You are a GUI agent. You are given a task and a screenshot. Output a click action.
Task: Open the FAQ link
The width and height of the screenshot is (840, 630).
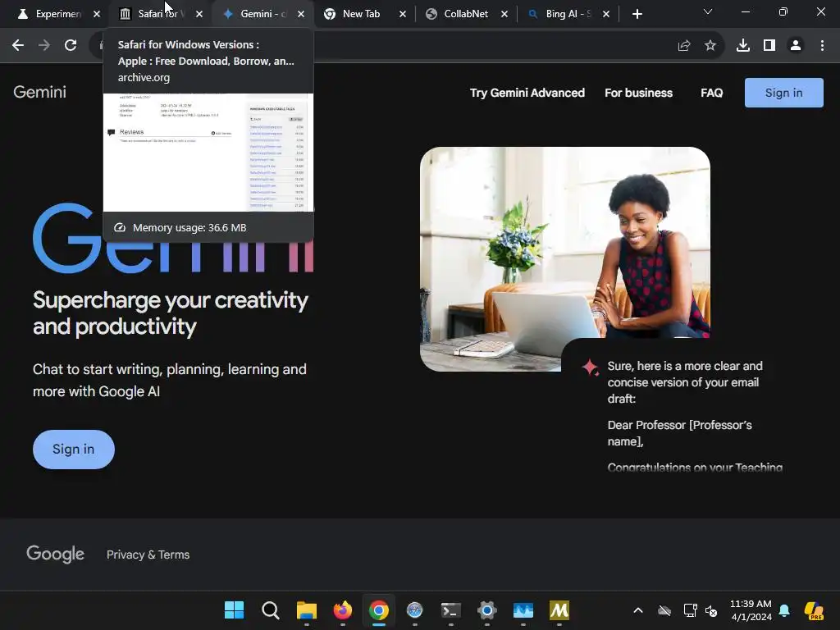tap(711, 93)
